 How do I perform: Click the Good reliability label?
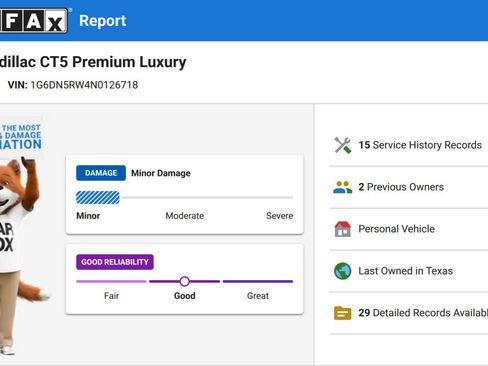click(185, 296)
